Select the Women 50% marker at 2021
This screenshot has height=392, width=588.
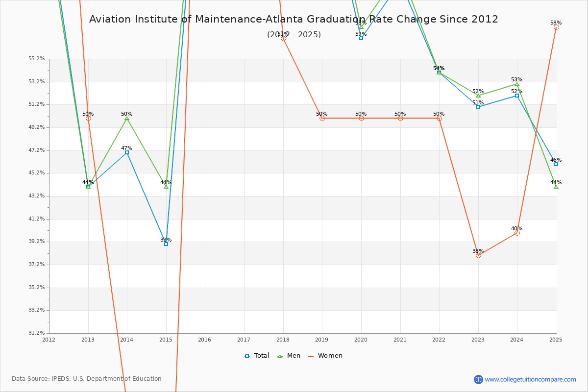400,118
